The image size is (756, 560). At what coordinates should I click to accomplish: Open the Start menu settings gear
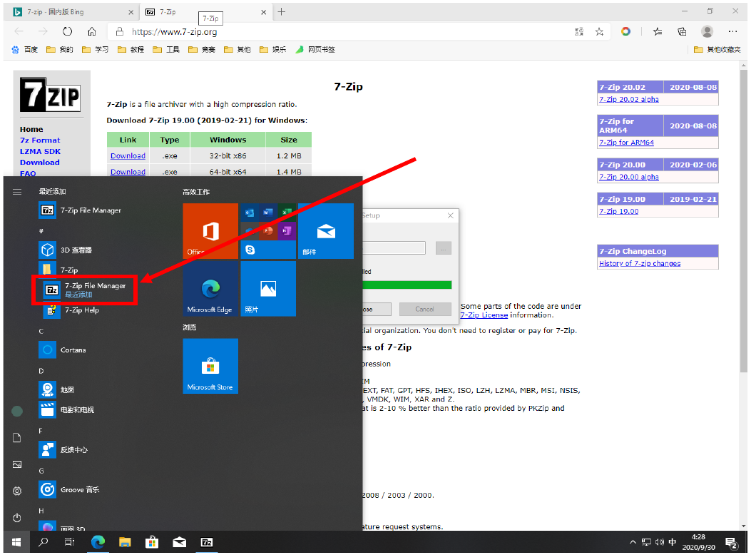(17, 491)
